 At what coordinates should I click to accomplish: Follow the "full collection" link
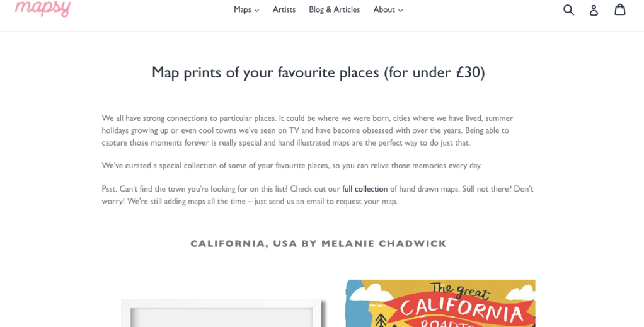pos(365,189)
